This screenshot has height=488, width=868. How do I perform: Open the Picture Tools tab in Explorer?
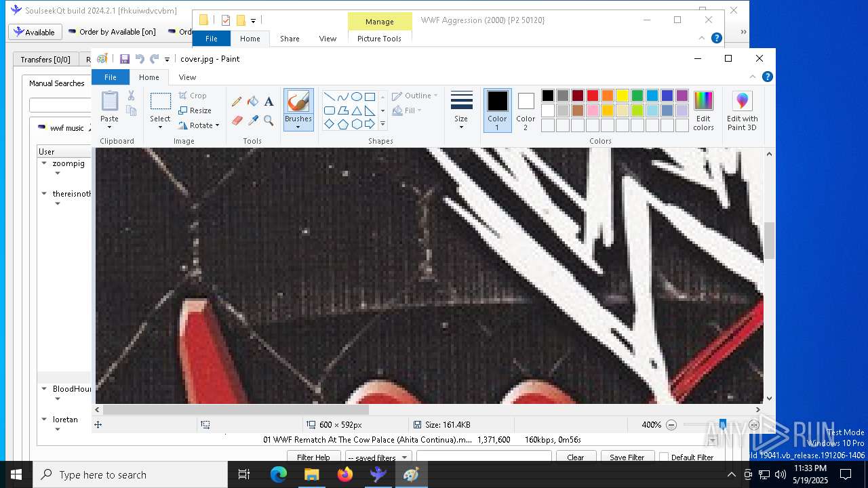click(x=379, y=39)
